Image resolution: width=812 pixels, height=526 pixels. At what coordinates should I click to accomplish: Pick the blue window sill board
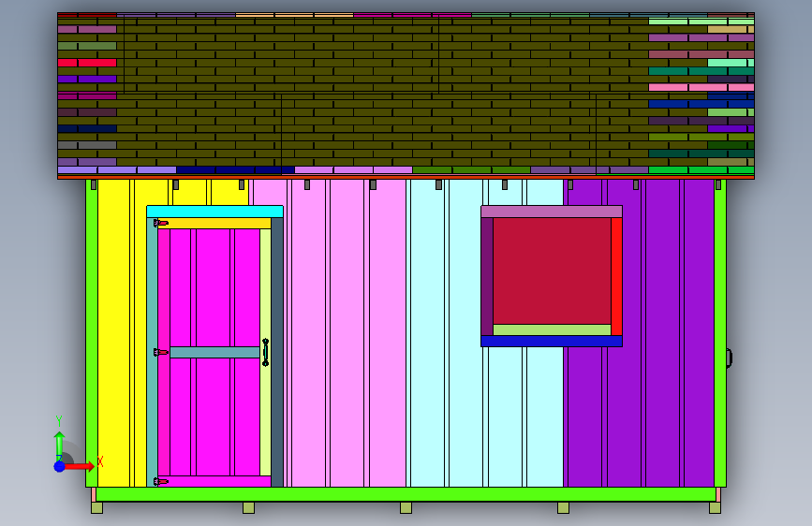pos(552,342)
